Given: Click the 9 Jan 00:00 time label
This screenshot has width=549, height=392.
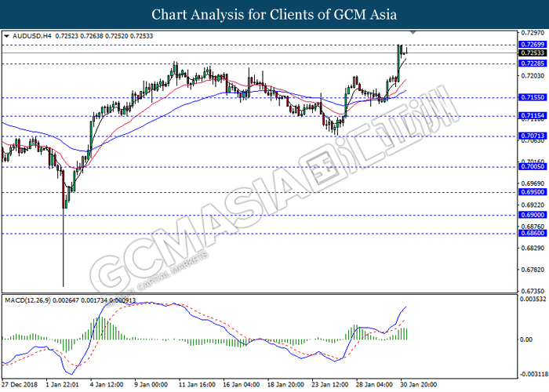Looking at the screenshot, I should 151,384.
